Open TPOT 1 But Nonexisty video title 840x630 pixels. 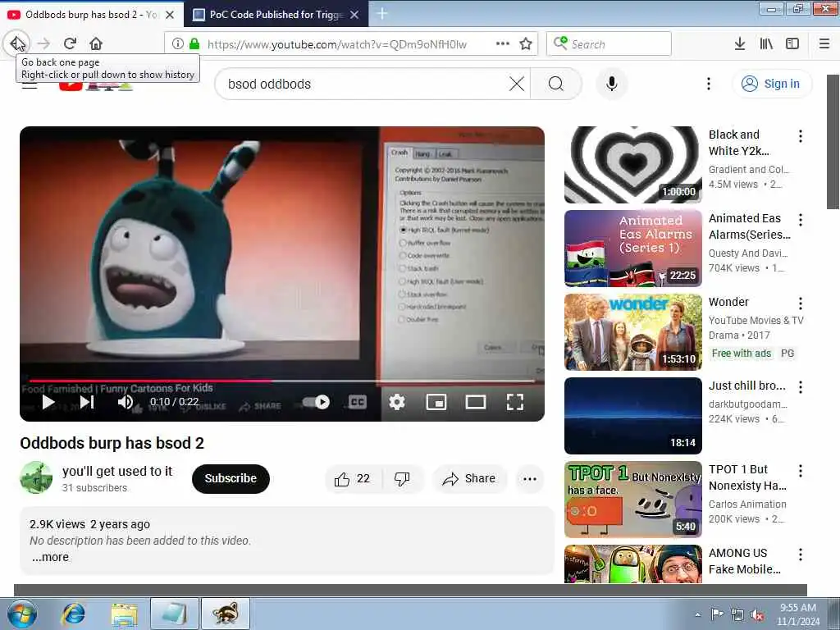coord(747,477)
